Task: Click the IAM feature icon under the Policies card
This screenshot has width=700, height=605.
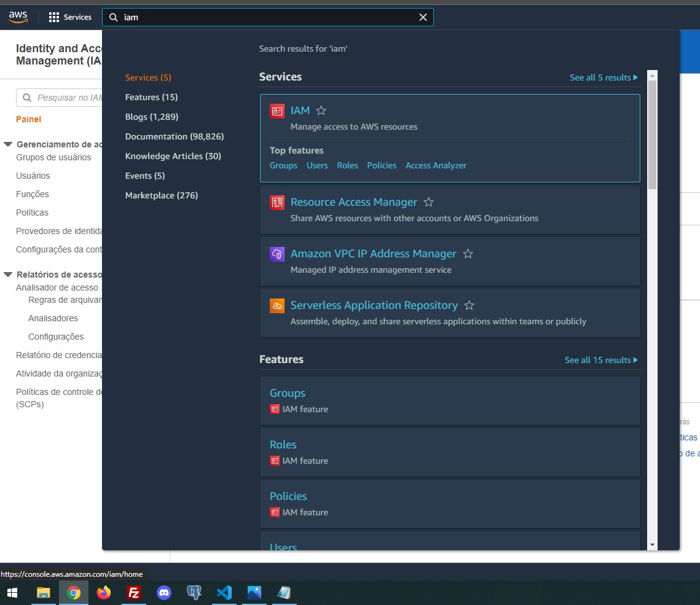Action: pyautogui.click(x=275, y=512)
